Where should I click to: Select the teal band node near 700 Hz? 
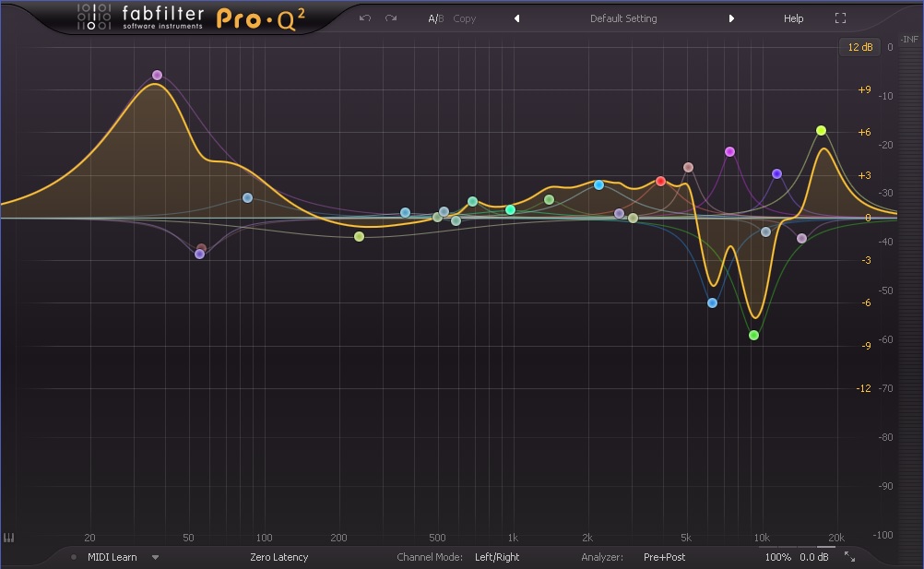pos(472,201)
